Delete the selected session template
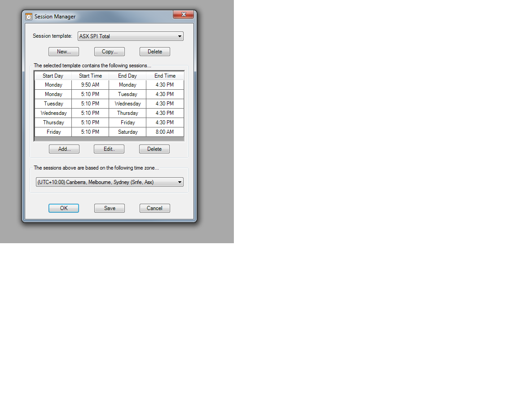The width and height of the screenshot is (514, 420). [155, 52]
